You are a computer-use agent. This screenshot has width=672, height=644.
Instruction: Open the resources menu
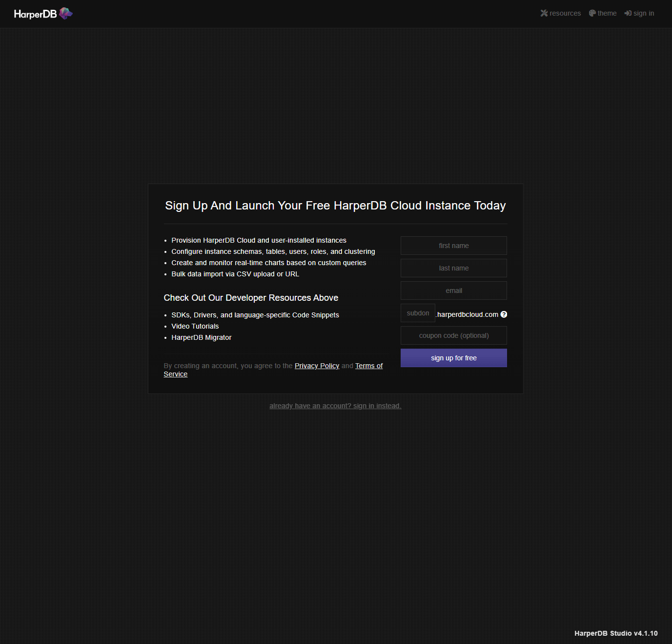[x=561, y=13]
